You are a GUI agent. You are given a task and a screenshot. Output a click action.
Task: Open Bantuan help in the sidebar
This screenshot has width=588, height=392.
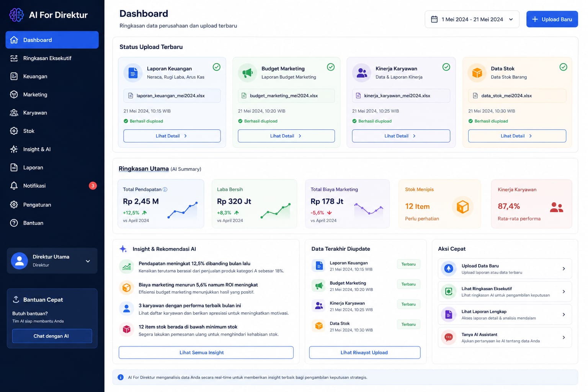tap(52, 223)
